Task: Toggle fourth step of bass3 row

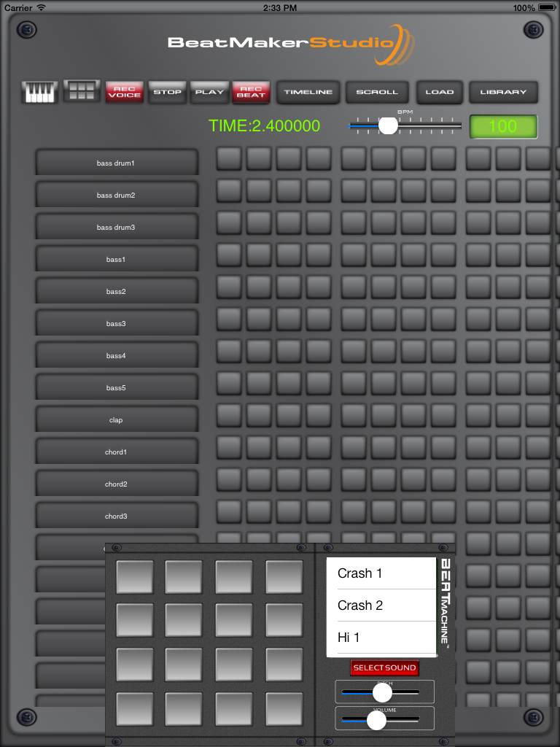Action: (x=319, y=320)
